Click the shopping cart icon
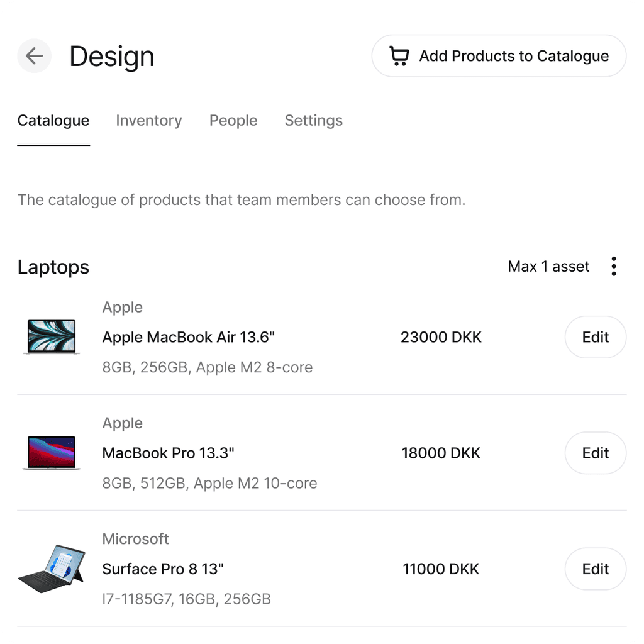This screenshot has width=644, height=644. [399, 56]
